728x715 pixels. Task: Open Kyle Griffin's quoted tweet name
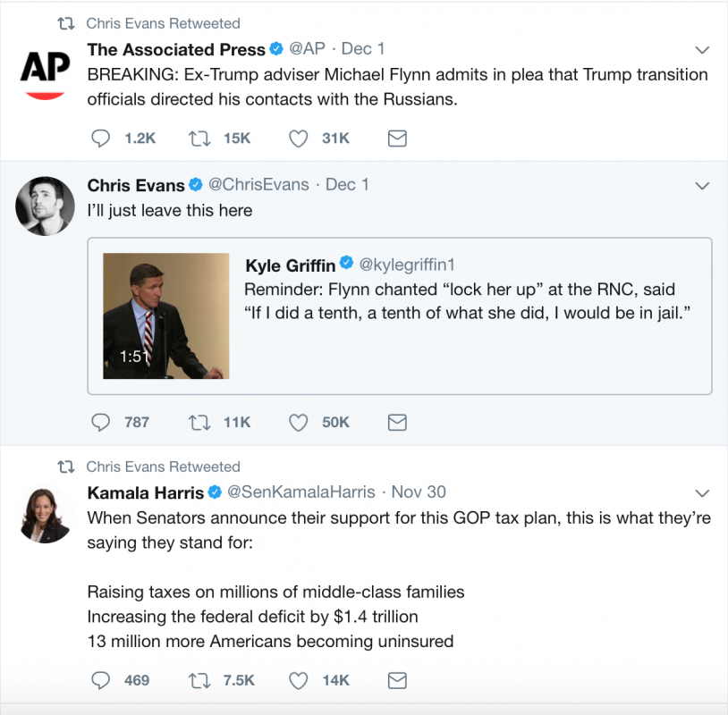click(x=290, y=265)
